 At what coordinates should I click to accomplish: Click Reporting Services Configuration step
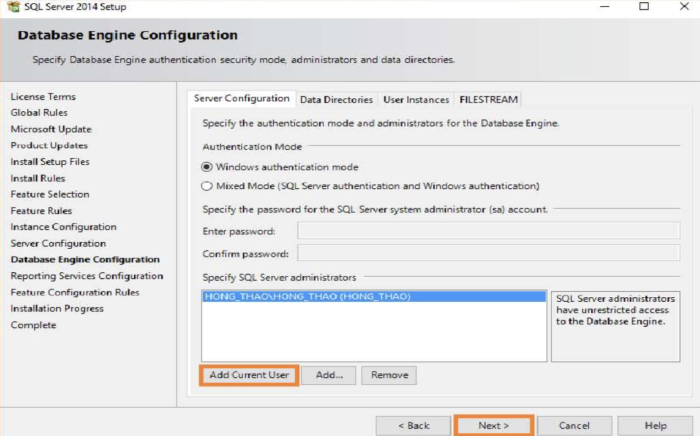(87, 276)
